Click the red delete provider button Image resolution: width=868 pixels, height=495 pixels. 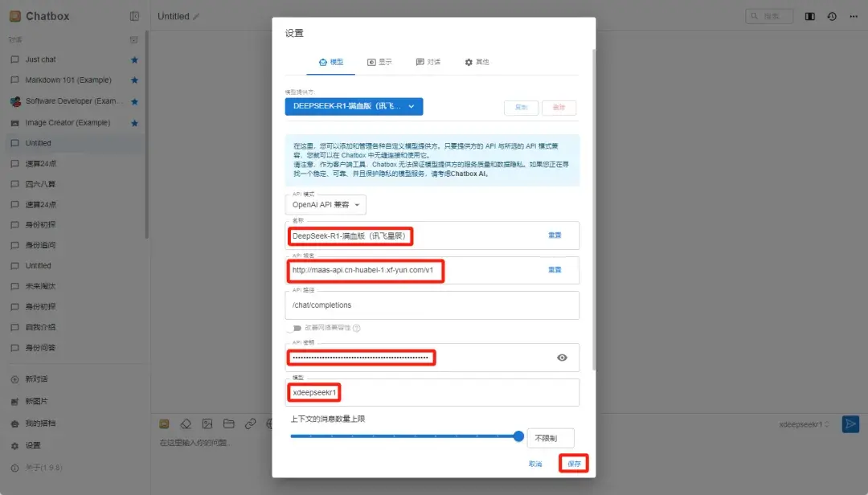click(x=559, y=108)
